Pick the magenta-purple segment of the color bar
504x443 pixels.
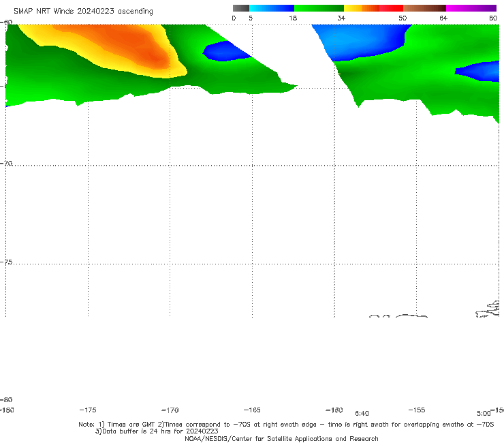[471, 8]
